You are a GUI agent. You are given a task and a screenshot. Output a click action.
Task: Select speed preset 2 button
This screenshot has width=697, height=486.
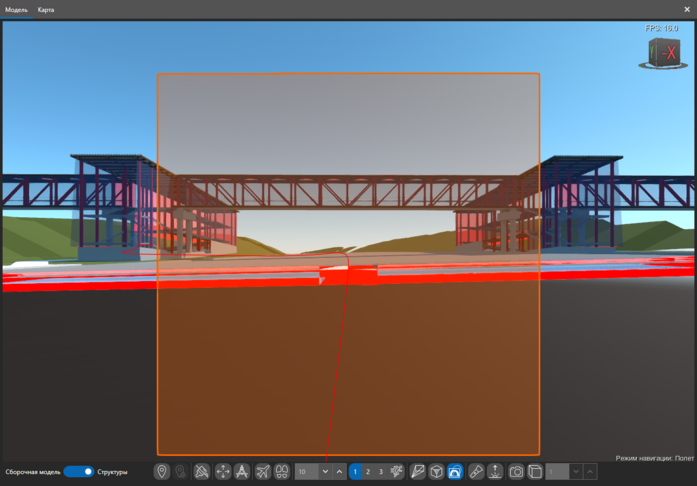coord(368,471)
